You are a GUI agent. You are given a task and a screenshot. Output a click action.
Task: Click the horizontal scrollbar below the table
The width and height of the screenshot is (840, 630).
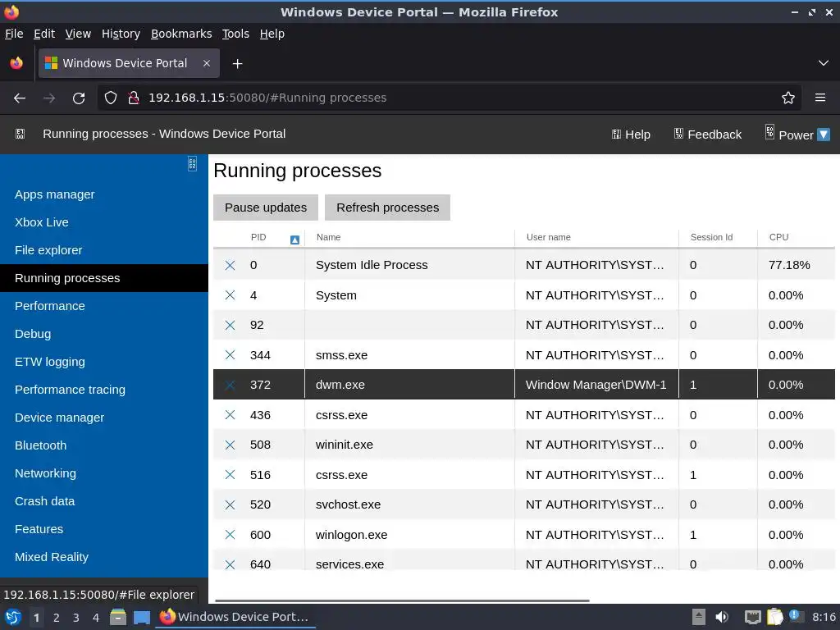click(402, 600)
